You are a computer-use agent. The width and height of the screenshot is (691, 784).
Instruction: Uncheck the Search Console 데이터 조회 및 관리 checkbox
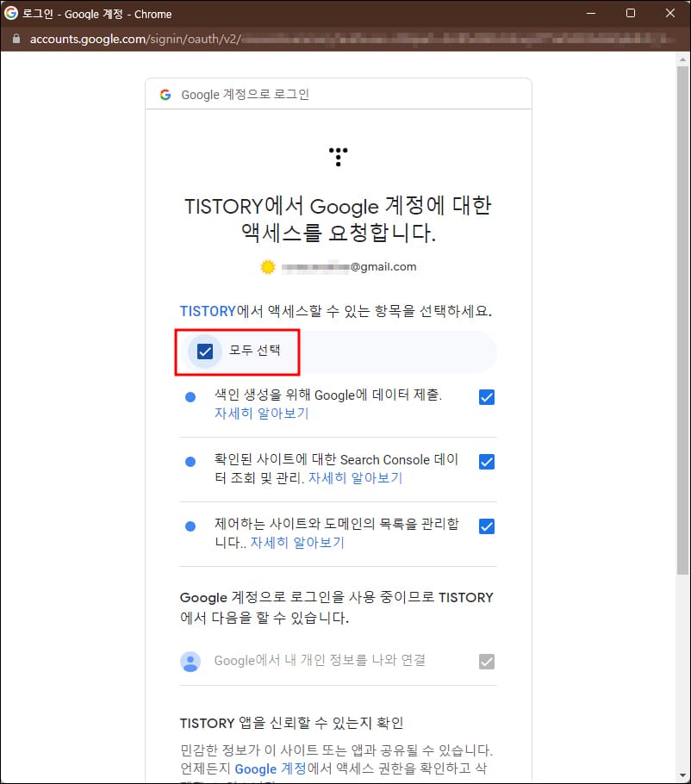click(x=487, y=462)
